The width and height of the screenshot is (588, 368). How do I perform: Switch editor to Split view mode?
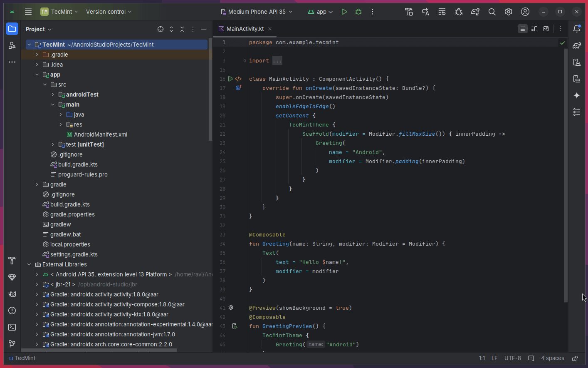(534, 29)
